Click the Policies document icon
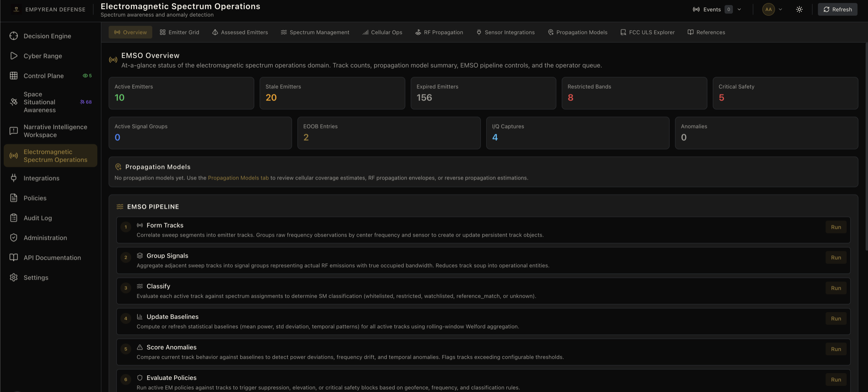 coord(14,198)
